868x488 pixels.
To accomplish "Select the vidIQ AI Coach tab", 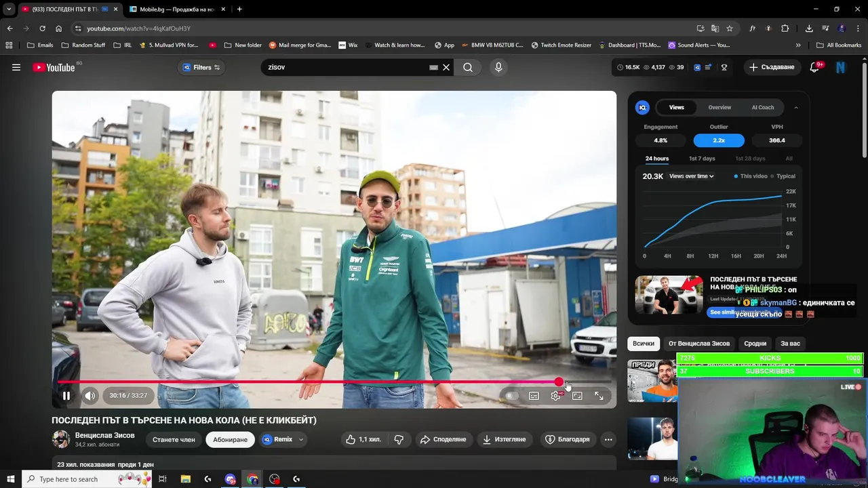I will coord(763,107).
